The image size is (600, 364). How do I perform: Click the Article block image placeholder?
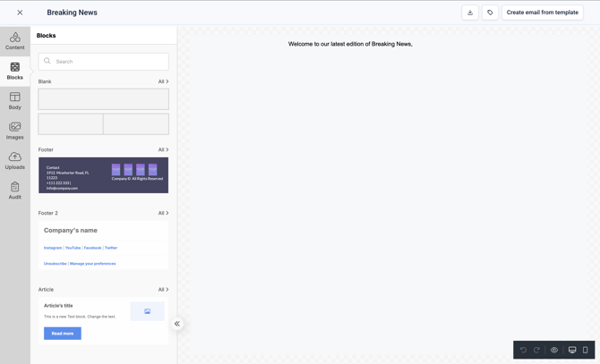tap(148, 311)
